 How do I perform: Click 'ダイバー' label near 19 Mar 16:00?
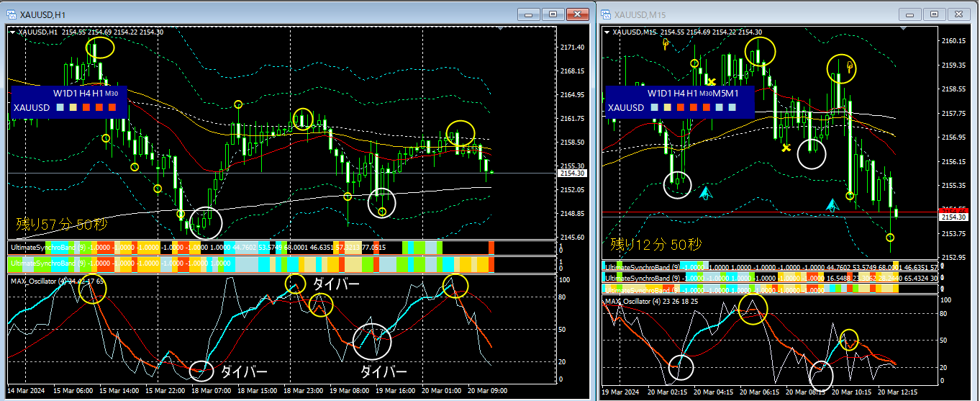click(x=384, y=371)
